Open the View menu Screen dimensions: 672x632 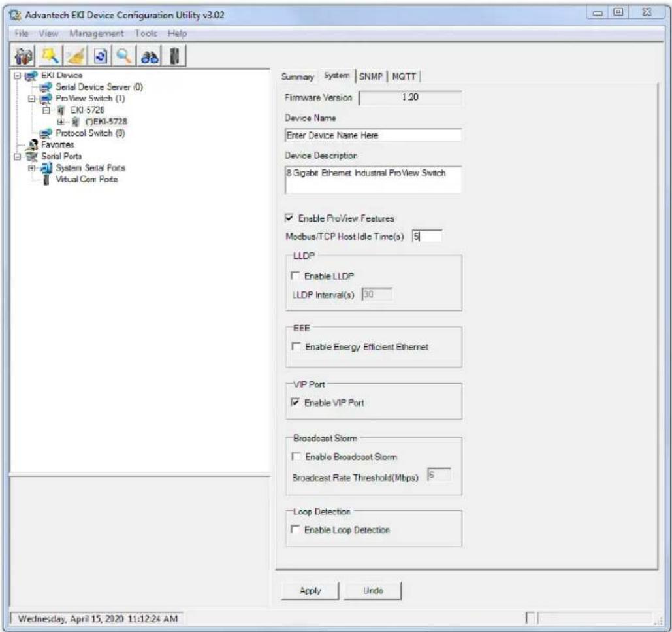click(x=48, y=33)
